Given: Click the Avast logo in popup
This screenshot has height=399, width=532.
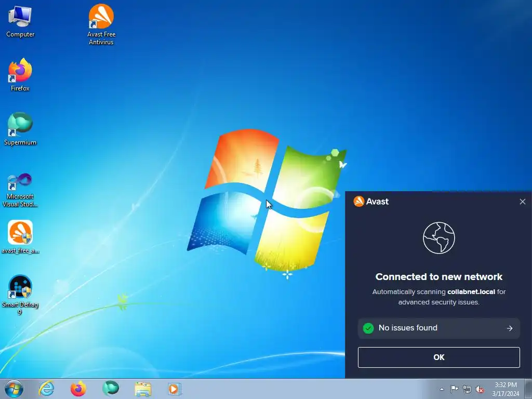Looking at the screenshot, I should pos(371,202).
